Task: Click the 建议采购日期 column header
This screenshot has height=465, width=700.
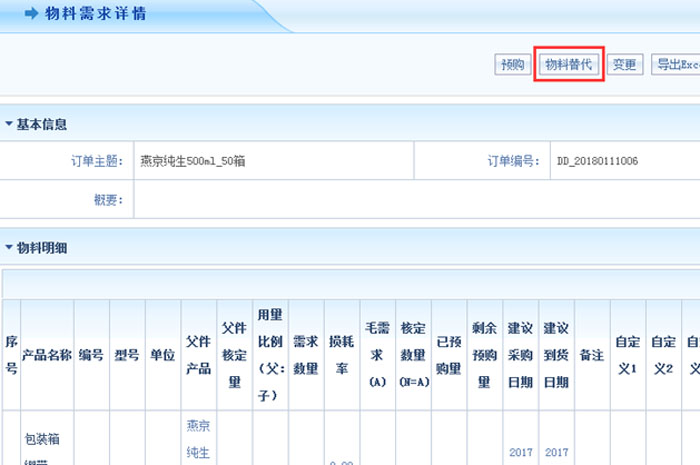Action: pos(520,355)
